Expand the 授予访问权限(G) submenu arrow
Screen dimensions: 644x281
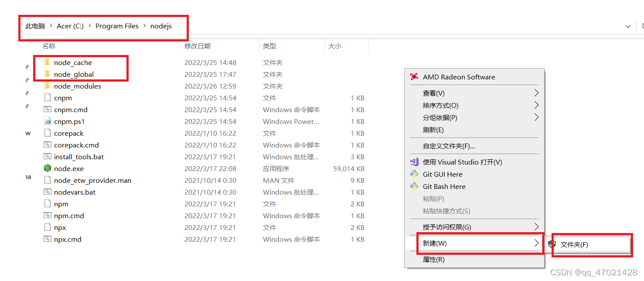[536, 227]
